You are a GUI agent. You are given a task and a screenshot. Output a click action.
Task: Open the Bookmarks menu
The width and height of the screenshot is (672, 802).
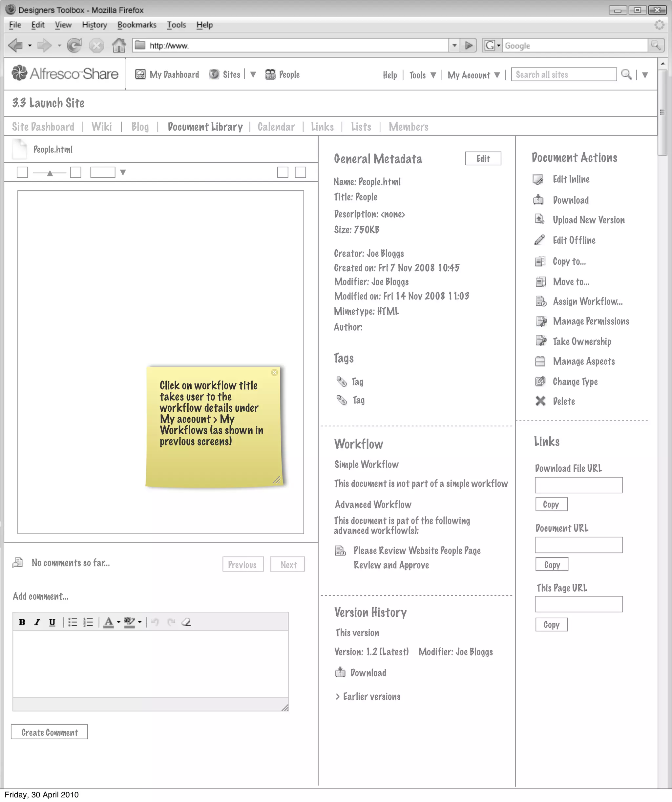[x=137, y=25]
